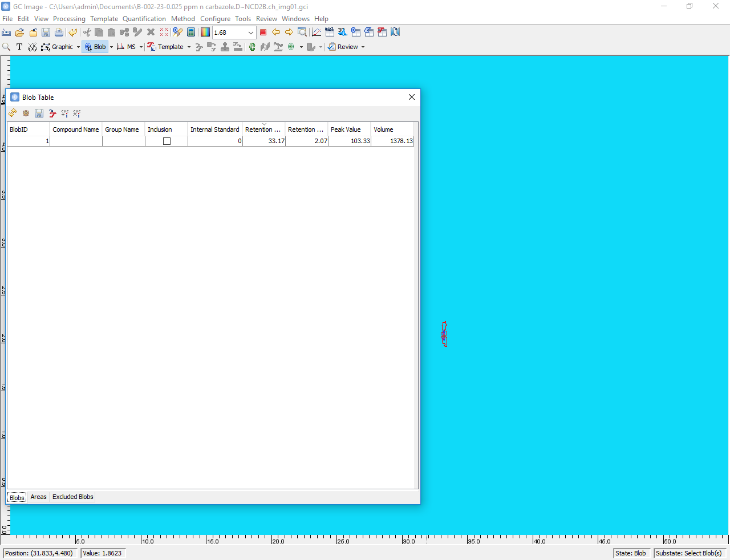The width and height of the screenshot is (730, 560).
Task: Click the BlobID column header
Action: [x=29, y=129]
